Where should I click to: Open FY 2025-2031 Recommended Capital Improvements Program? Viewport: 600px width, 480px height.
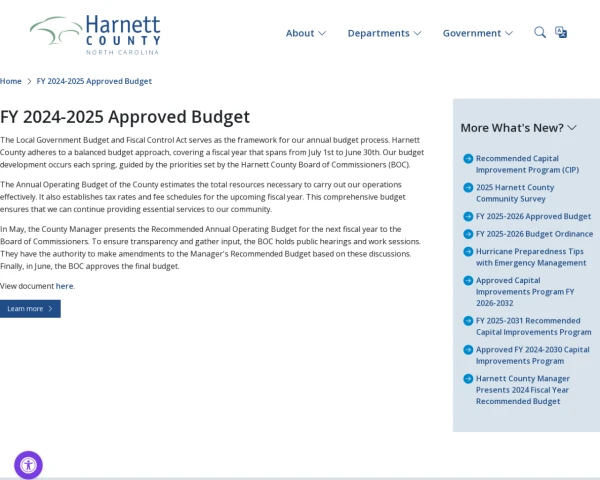click(533, 326)
